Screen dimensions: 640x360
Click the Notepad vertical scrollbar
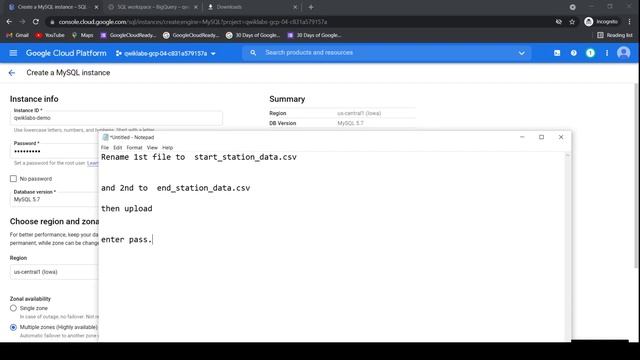tap(567, 247)
